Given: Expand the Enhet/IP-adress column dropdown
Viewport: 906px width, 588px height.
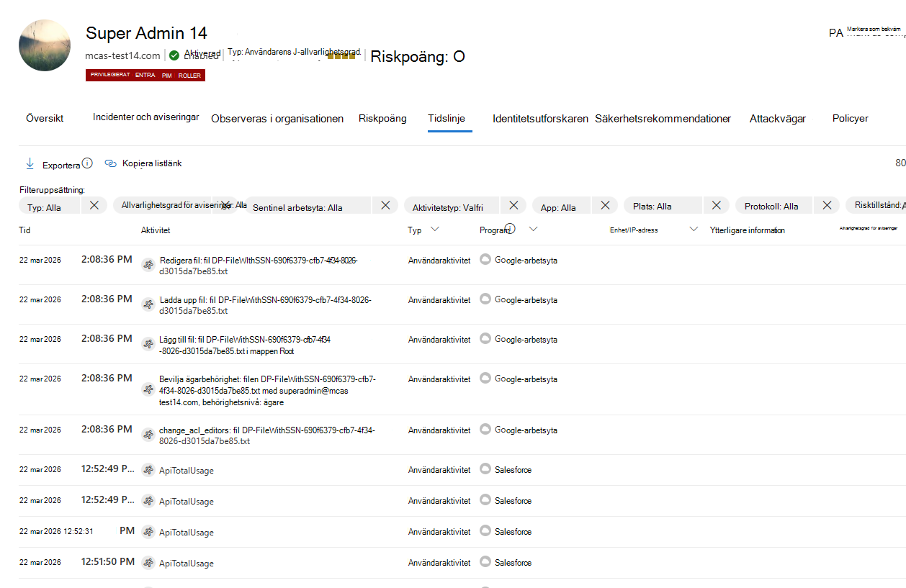Looking at the screenshot, I should (694, 229).
